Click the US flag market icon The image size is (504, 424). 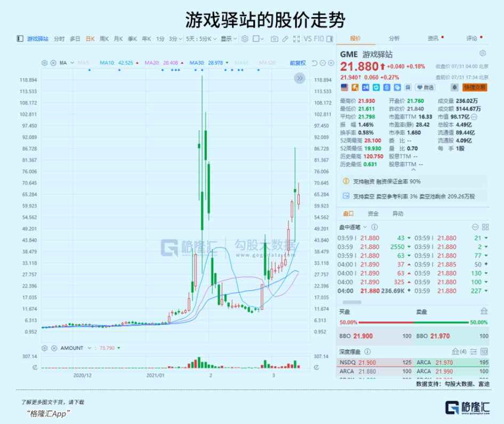click(x=344, y=87)
